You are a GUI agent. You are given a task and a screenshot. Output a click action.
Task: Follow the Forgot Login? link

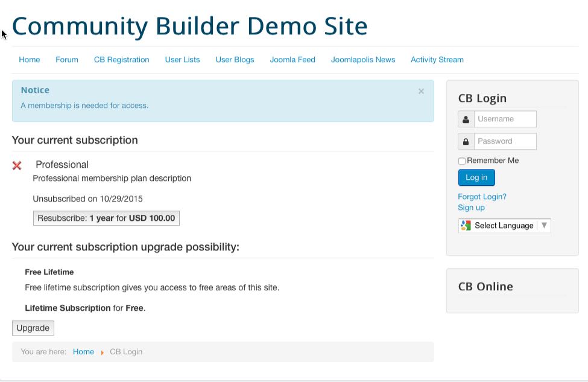coord(482,197)
